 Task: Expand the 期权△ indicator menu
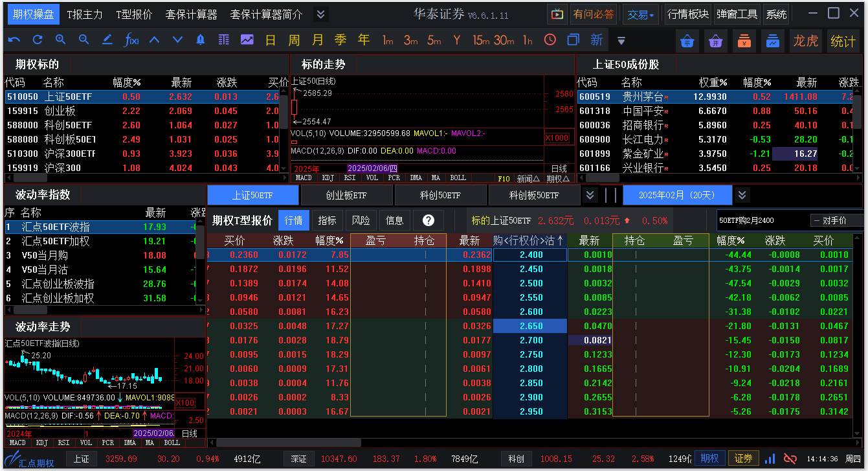[558, 179]
